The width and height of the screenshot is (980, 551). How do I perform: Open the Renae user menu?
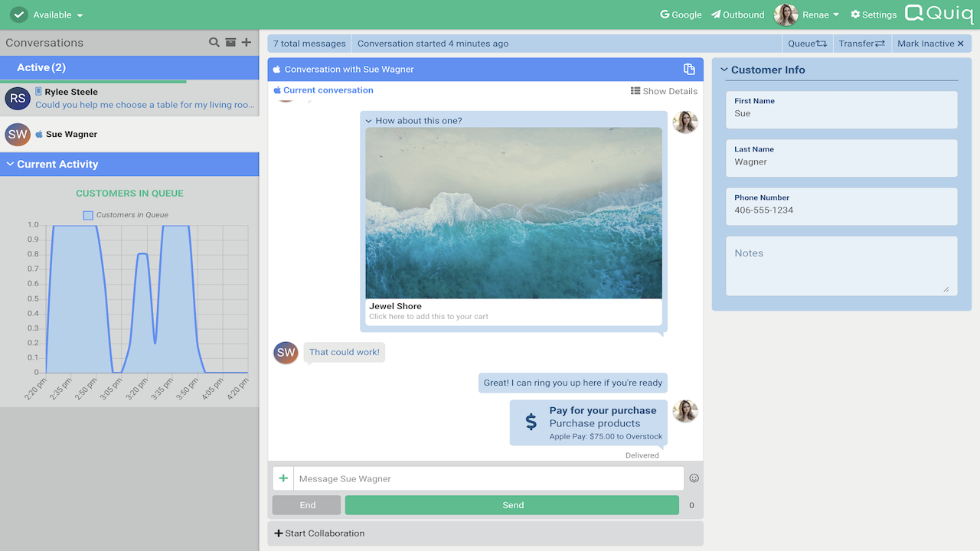point(807,15)
